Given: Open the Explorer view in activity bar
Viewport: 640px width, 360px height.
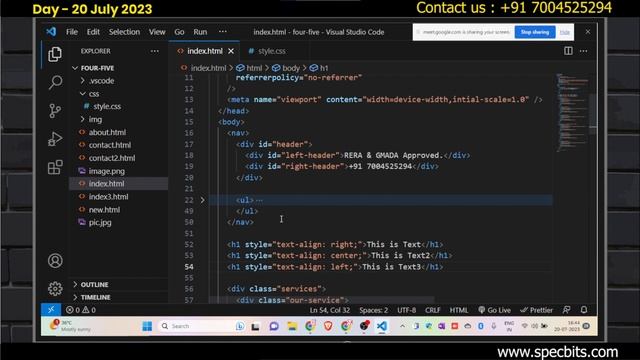Looking at the screenshot, I should tap(55, 54).
